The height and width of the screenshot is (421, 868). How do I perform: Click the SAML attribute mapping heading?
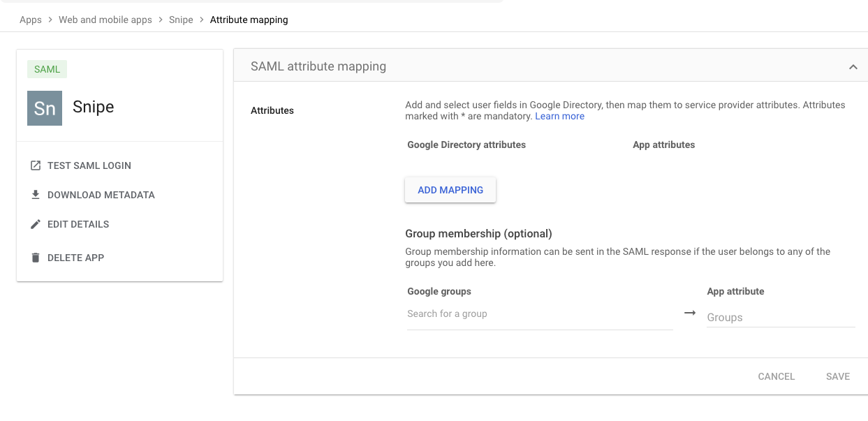click(318, 67)
